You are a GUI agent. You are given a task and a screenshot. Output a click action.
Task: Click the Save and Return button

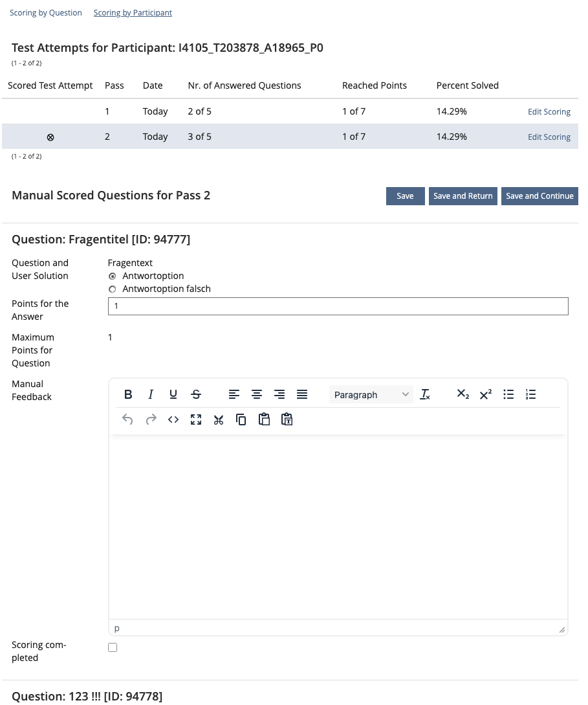pyautogui.click(x=463, y=196)
